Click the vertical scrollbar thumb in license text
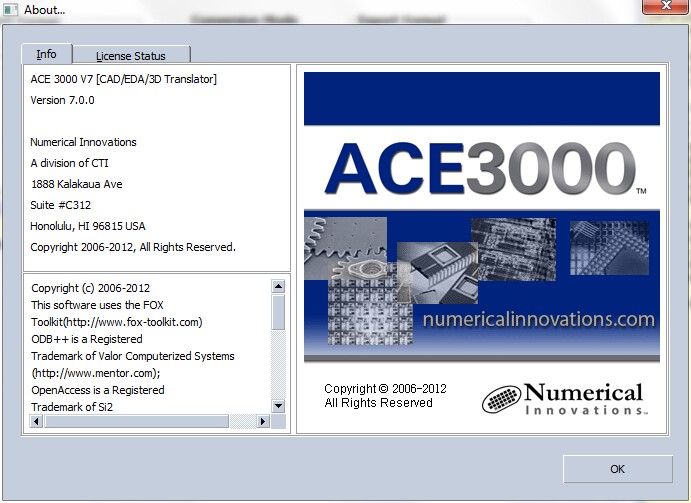Screen dimensions: 691x503 278,312
